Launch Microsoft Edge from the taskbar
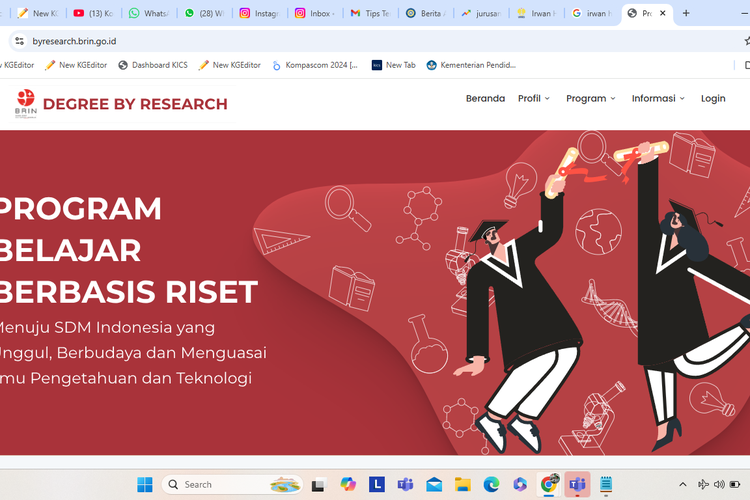 click(x=491, y=485)
